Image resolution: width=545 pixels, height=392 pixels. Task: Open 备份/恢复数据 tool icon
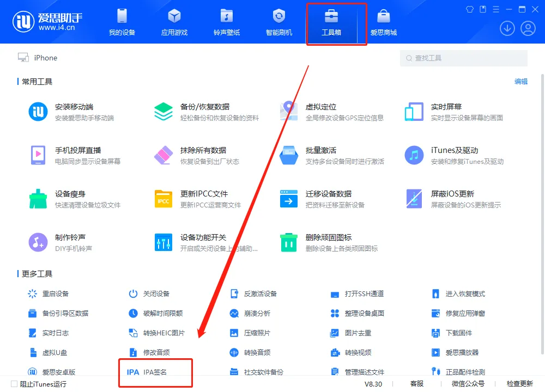point(163,112)
